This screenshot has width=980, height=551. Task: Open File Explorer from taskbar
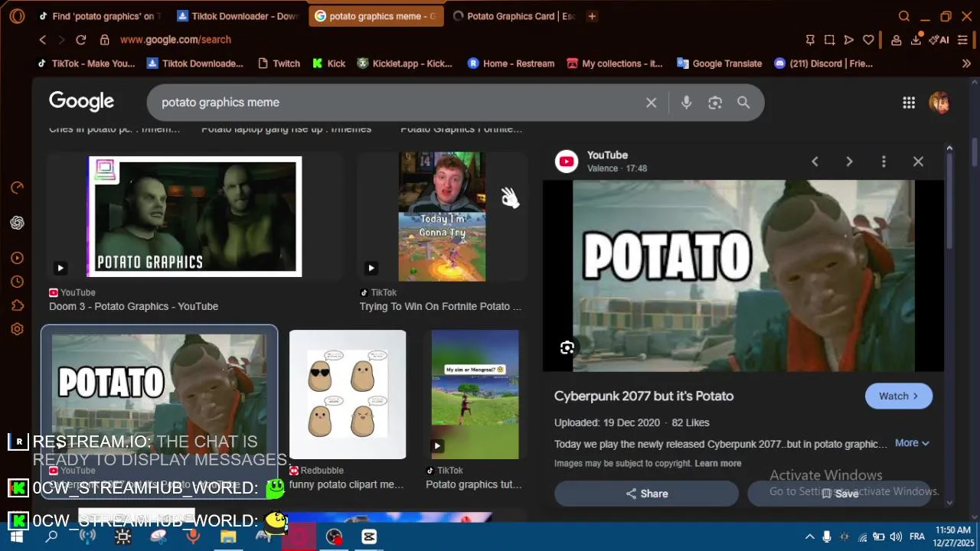228,536
